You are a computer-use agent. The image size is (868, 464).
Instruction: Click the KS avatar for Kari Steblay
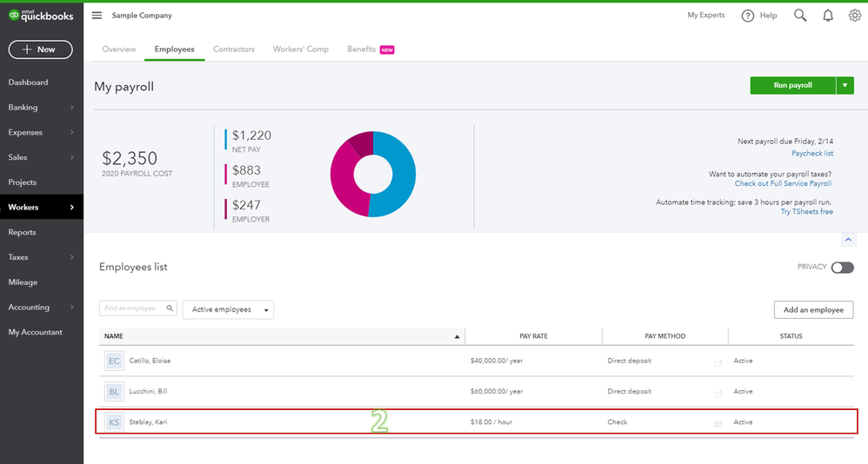(114, 422)
